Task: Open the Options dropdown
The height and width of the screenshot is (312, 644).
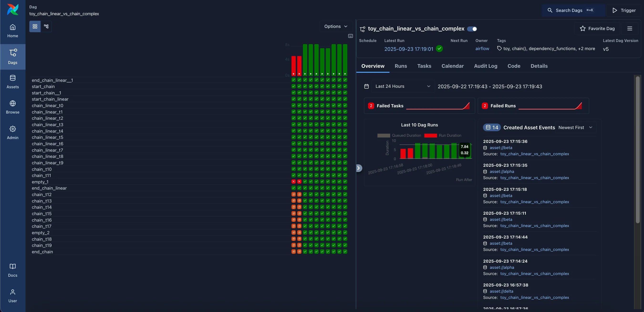Action: [x=336, y=26]
